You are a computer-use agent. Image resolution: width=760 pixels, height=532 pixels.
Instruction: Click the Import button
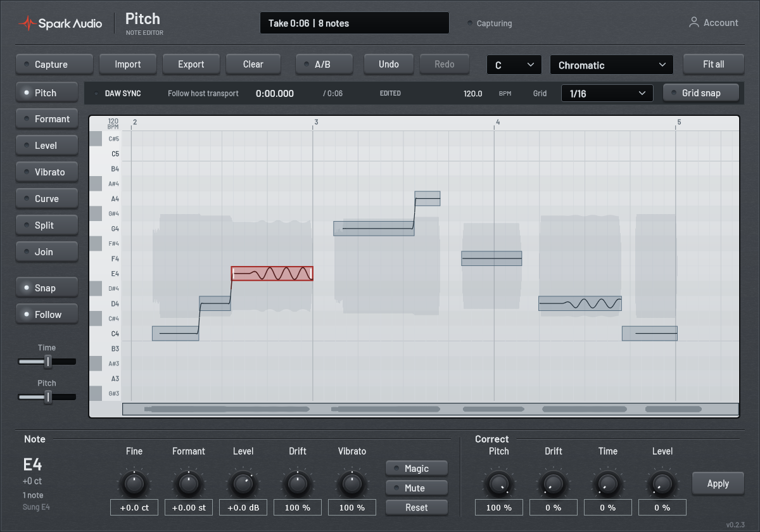(x=128, y=64)
